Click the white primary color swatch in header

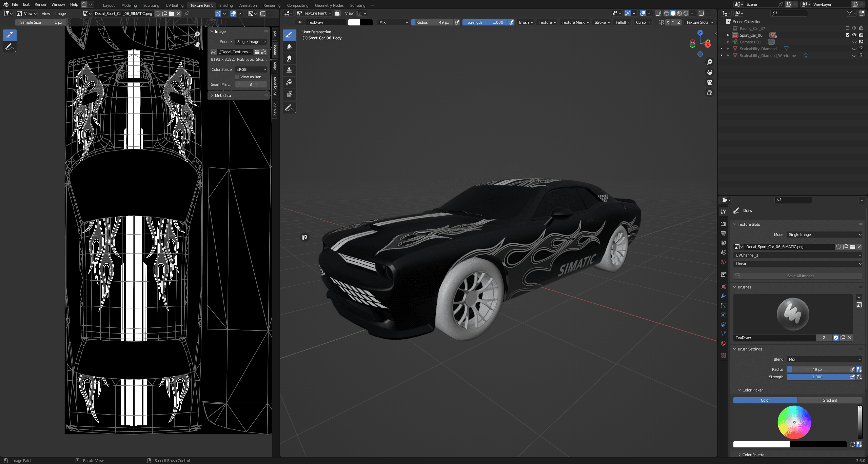pos(354,22)
